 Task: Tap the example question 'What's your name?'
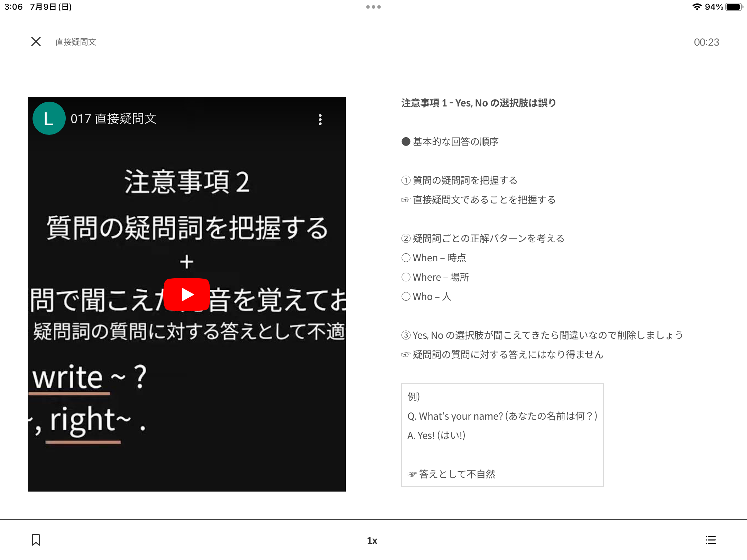point(502,416)
